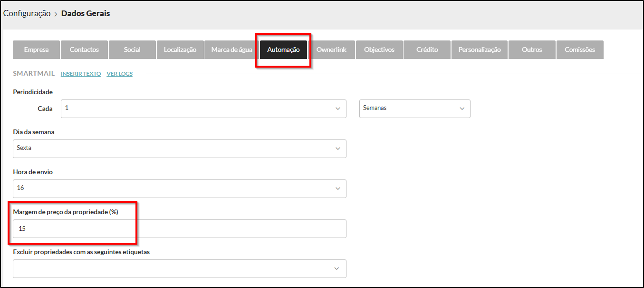Go to the Localização tab
This screenshot has width=644, height=288.
click(x=180, y=50)
